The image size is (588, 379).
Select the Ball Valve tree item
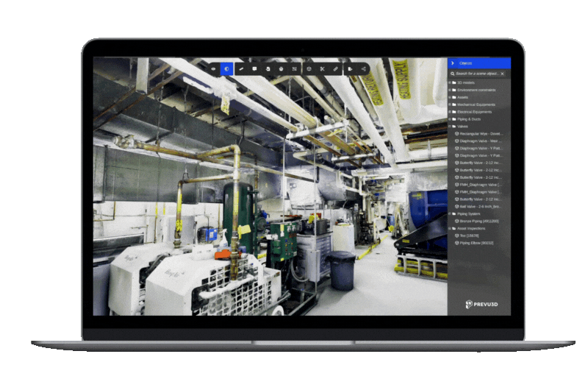(481, 206)
